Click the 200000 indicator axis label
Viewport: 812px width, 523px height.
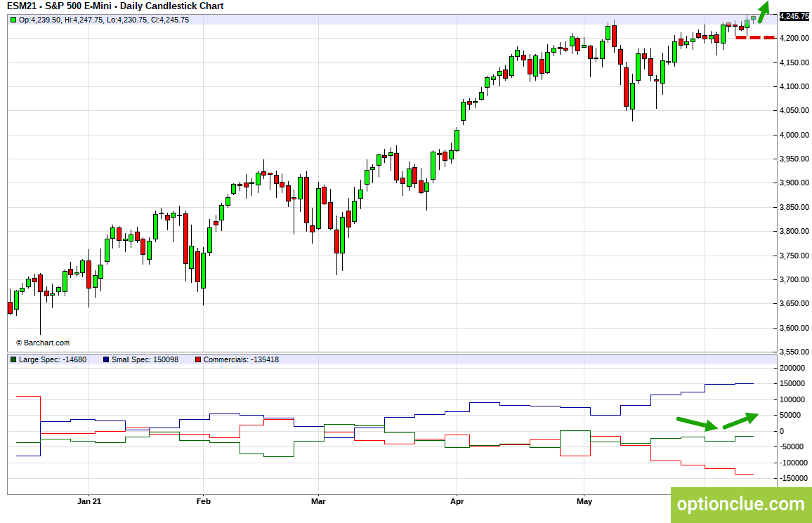pos(792,368)
